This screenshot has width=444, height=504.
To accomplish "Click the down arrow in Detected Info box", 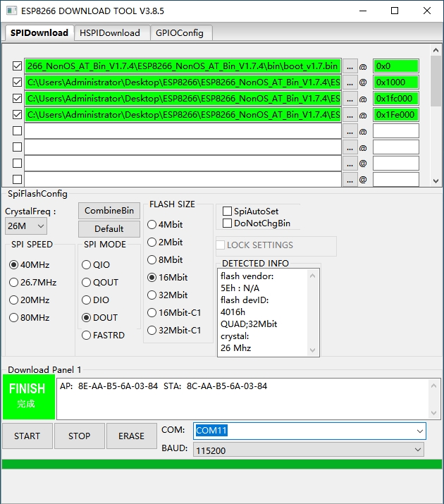I will point(312,350).
